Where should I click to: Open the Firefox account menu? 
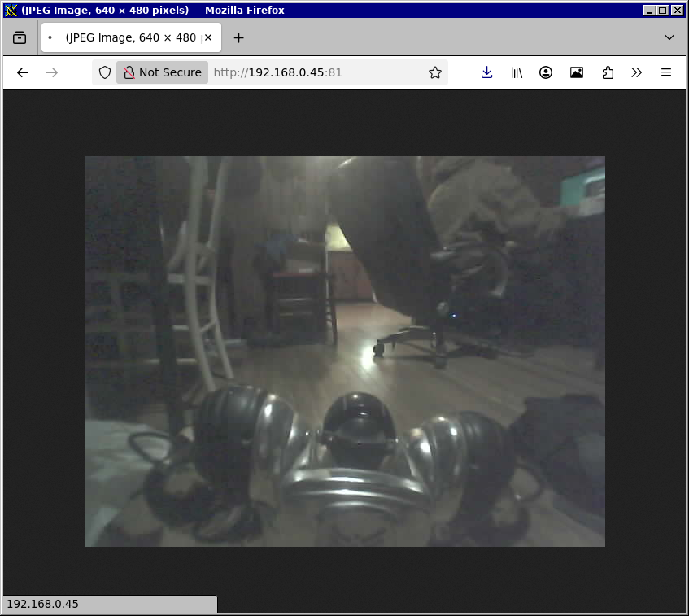coord(546,72)
